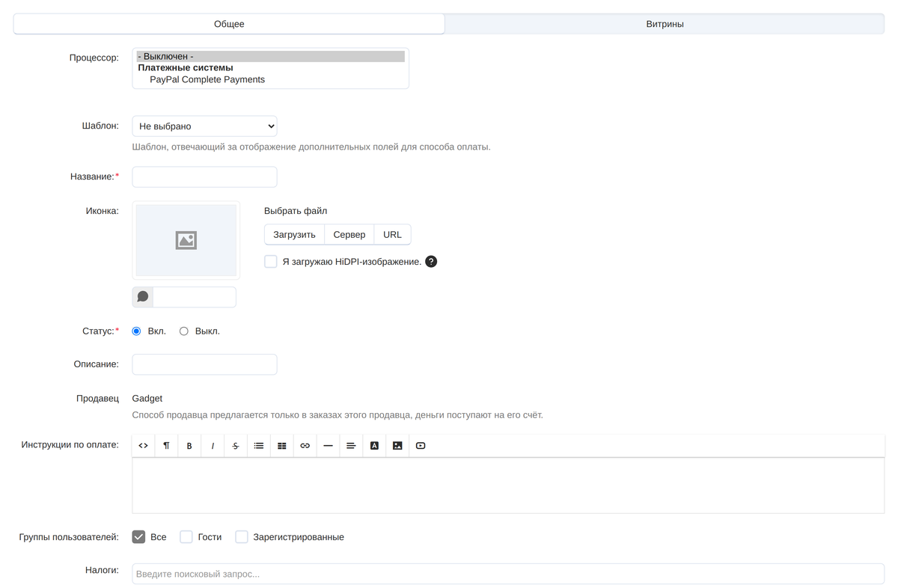Click the URL file source button
The image size is (898, 588).
coord(392,235)
